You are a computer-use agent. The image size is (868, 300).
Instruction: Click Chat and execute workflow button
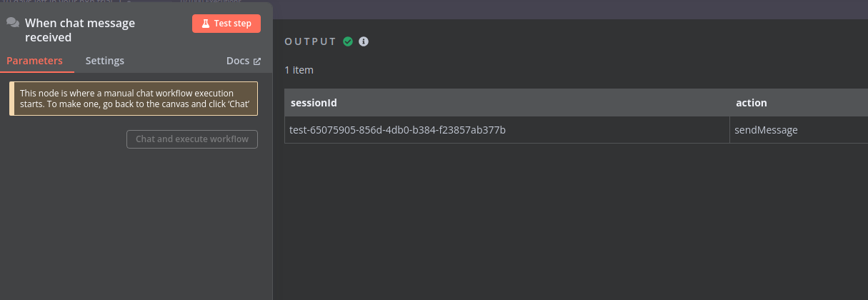[x=192, y=139]
